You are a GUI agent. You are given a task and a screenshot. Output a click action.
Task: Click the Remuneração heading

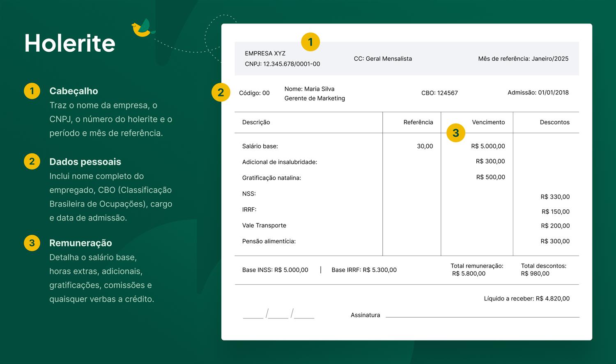pyautogui.click(x=80, y=243)
